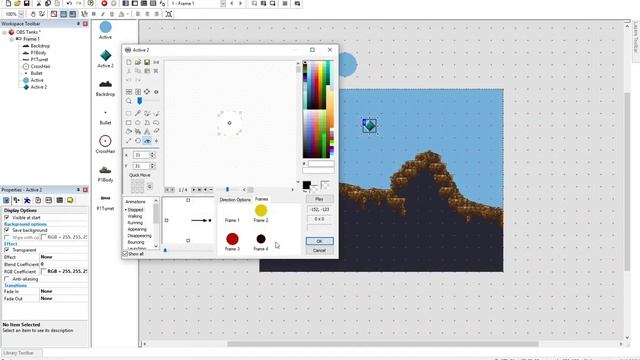
Task: Adjust the zoom slider in picture editor
Action: [x=140, y=101]
